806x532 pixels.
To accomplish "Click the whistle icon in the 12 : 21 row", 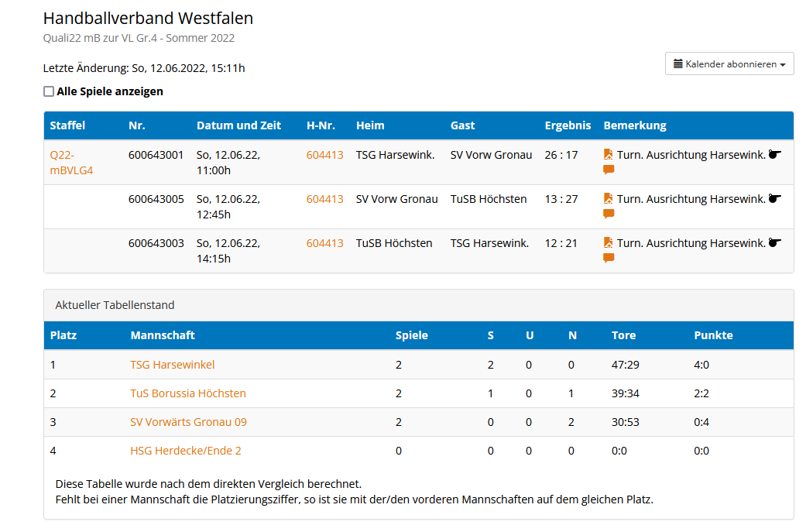I will (x=774, y=243).
